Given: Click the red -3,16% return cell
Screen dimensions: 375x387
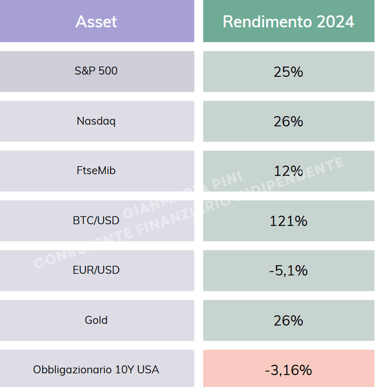Looking at the screenshot, I should click(289, 368).
